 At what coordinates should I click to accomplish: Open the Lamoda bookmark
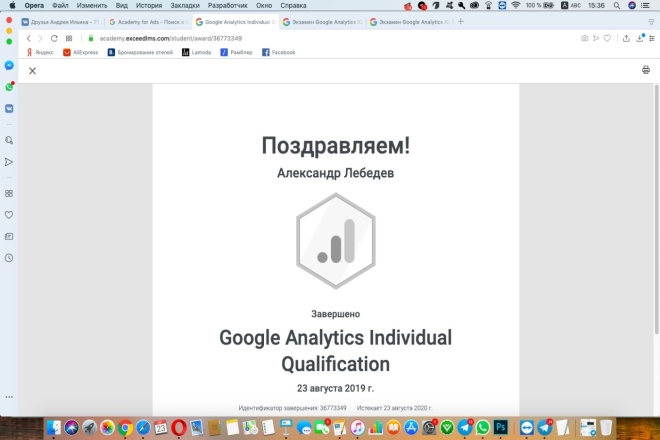[x=197, y=52]
